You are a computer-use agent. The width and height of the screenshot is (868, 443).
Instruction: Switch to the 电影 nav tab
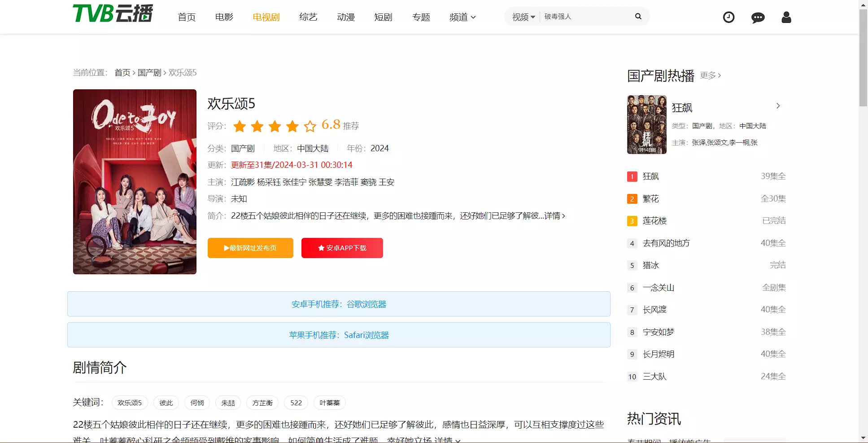tap(224, 17)
